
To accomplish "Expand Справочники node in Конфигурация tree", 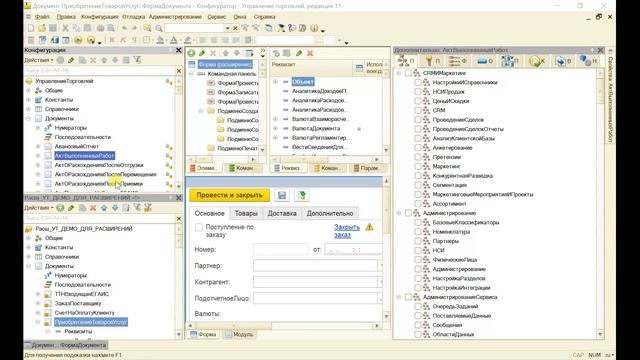I will point(29,109).
